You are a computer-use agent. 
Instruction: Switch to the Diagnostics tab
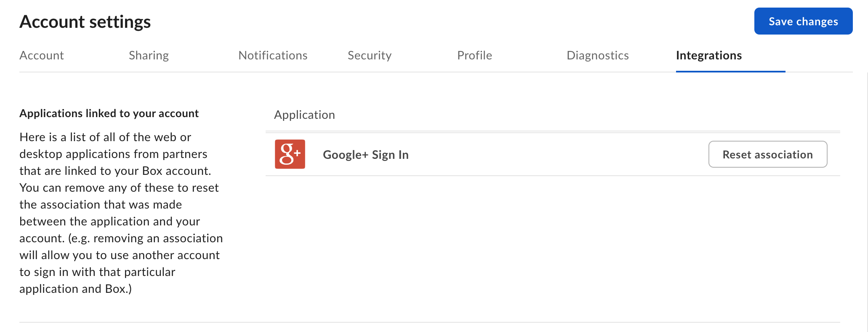click(x=597, y=56)
